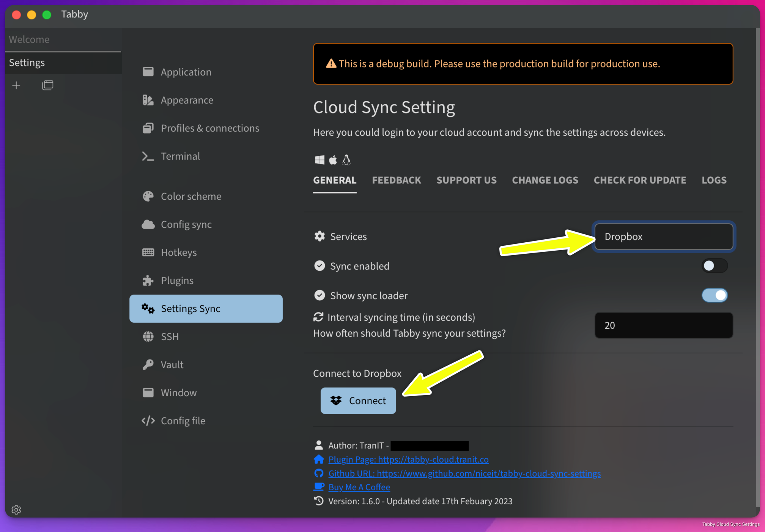Click the Color scheme palette icon
Viewport: 765px width, 532px height.
click(x=148, y=196)
